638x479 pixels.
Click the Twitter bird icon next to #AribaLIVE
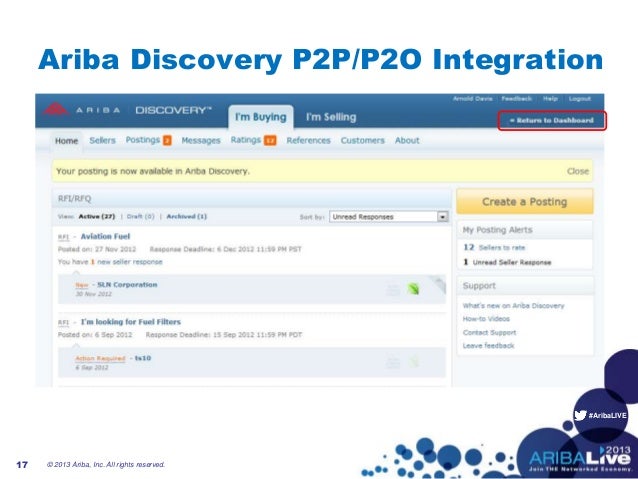coord(580,415)
